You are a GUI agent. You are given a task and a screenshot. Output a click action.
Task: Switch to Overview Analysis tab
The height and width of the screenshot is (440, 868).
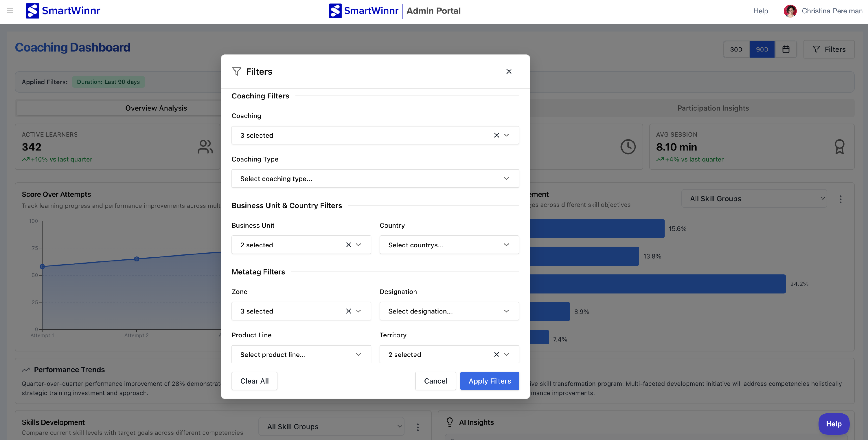point(156,108)
